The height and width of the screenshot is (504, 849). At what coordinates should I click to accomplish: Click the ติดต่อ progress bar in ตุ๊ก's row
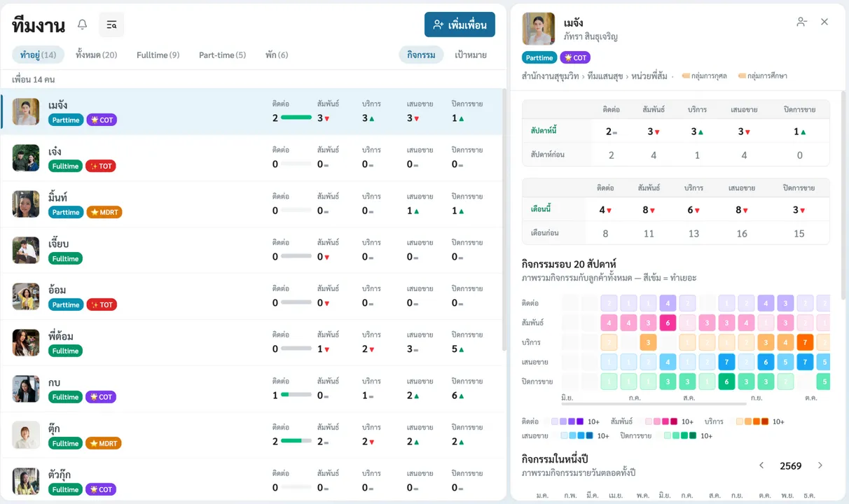click(296, 441)
